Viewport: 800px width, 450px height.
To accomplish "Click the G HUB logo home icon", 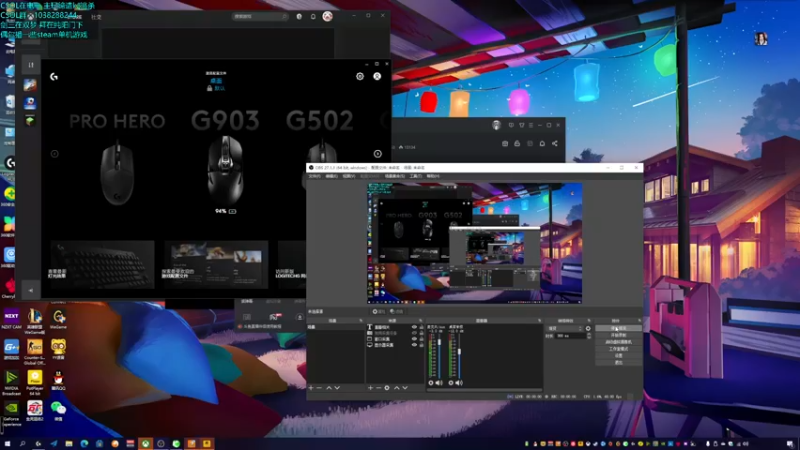I will point(54,77).
